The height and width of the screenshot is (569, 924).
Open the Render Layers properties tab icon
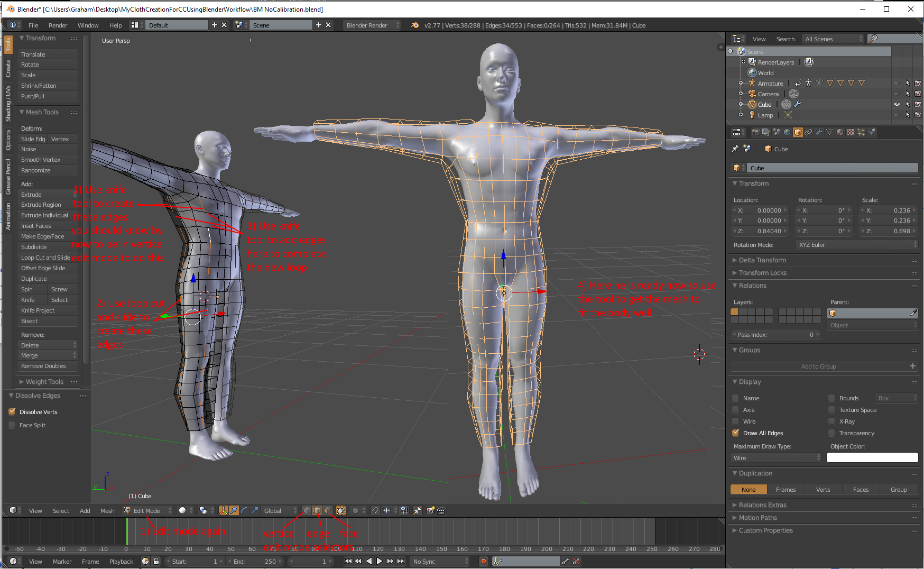[766, 132]
